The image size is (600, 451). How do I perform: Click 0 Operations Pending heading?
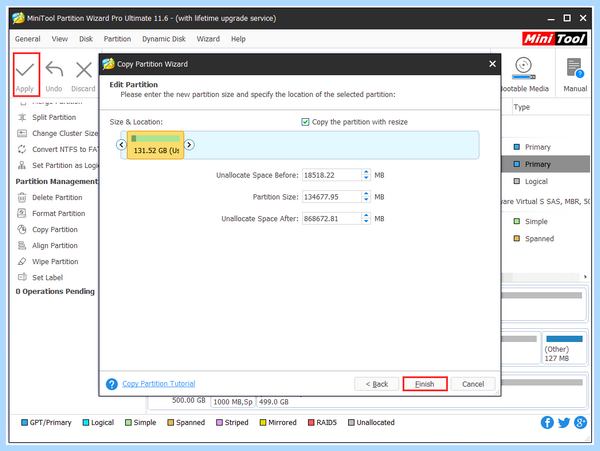(55, 291)
